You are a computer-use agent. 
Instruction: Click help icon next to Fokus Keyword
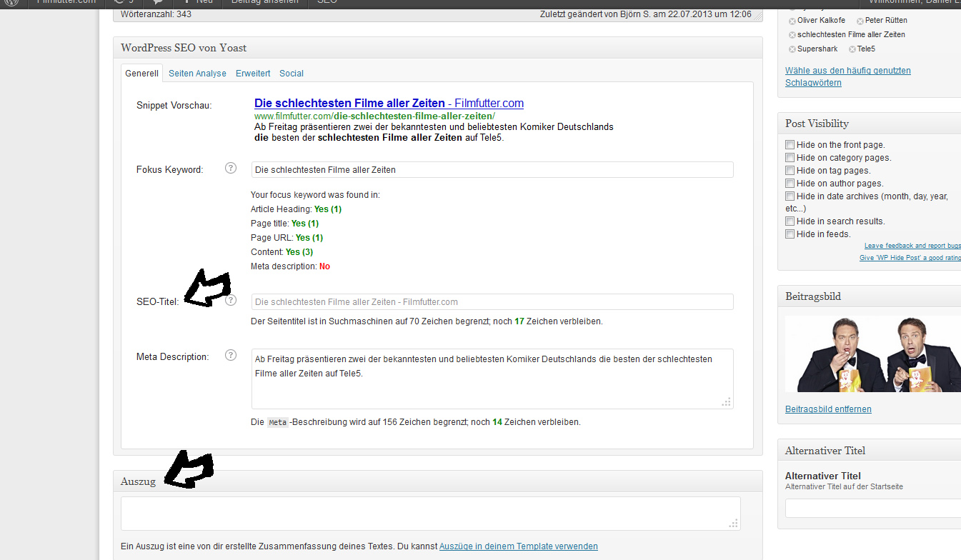pyautogui.click(x=230, y=169)
